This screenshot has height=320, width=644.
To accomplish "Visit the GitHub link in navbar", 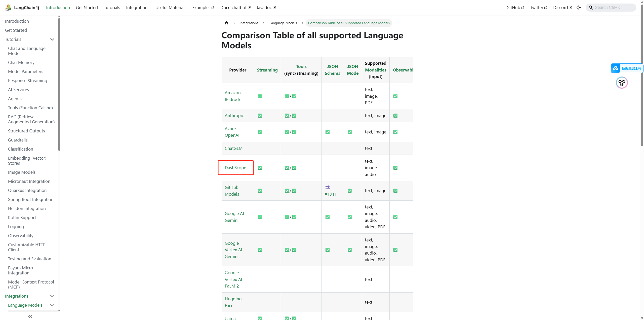I will (515, 8).
